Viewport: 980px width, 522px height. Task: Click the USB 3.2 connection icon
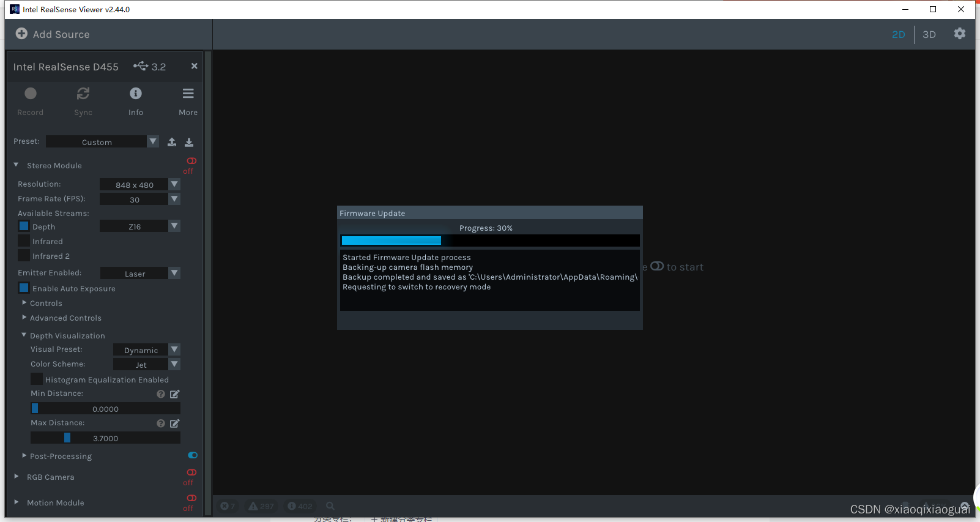[x=141, y=66]
